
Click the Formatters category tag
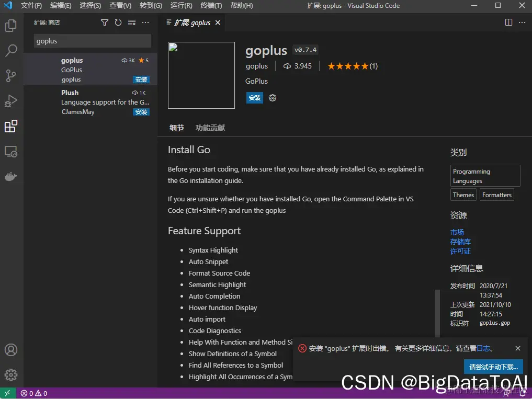497,195
